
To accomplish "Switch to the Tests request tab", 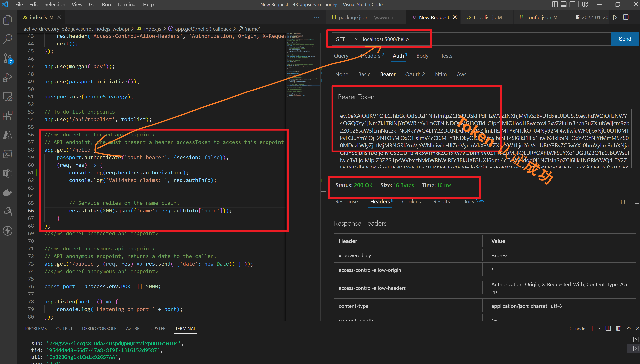I will point(447,56).
